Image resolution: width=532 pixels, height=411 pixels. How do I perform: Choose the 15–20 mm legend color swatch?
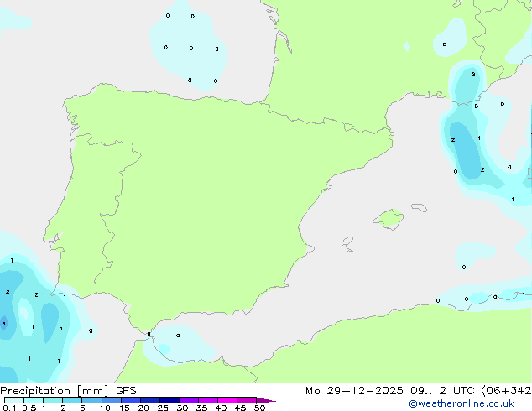131,400
